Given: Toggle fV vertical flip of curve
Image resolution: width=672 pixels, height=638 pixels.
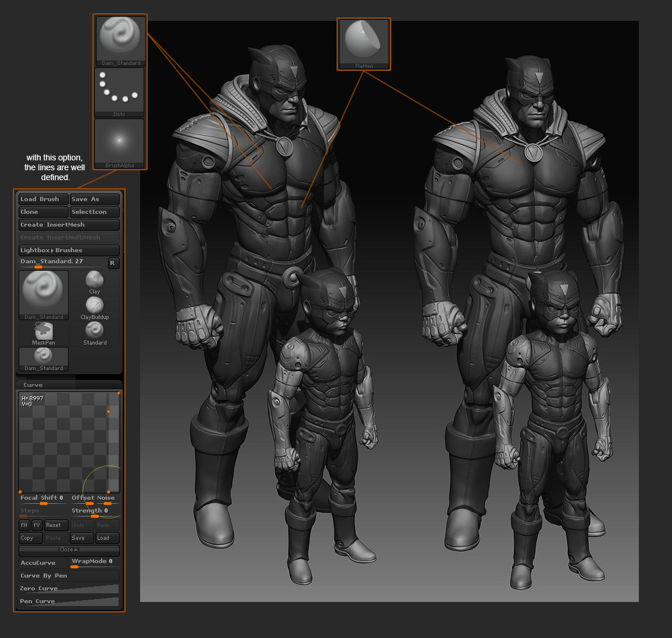Looking at the screenshot, I should (x=37, y=525).
